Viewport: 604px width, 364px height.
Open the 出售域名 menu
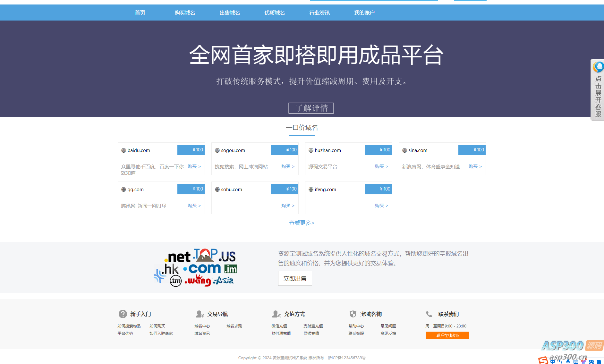230,13
